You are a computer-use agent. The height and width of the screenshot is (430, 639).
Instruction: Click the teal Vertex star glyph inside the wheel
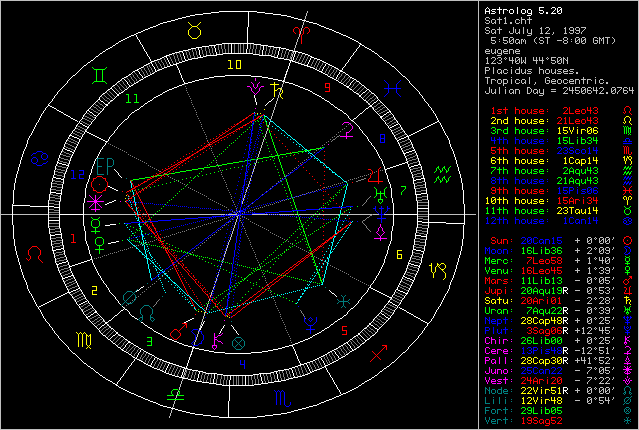tap(344, 302)
